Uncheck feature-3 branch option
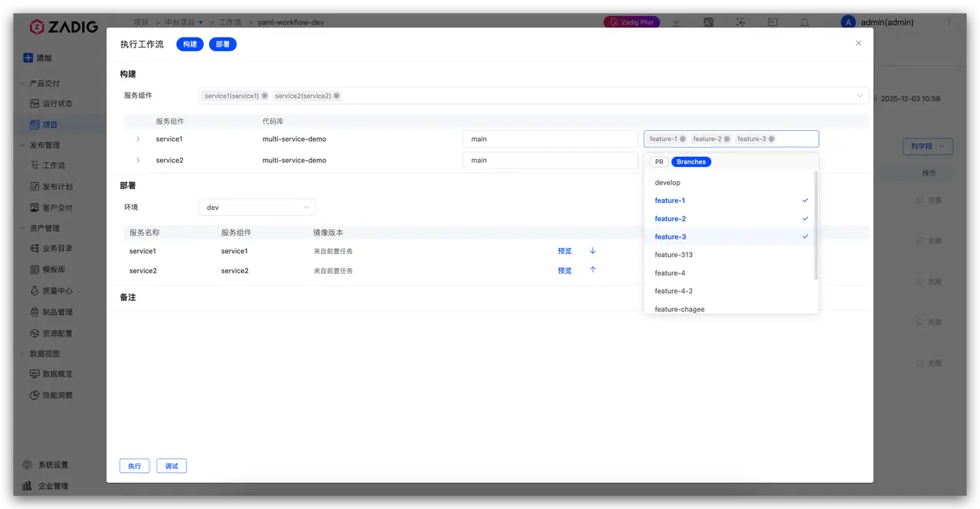The height and width of the screenshot is (509, 980). (x=731, y=237)
